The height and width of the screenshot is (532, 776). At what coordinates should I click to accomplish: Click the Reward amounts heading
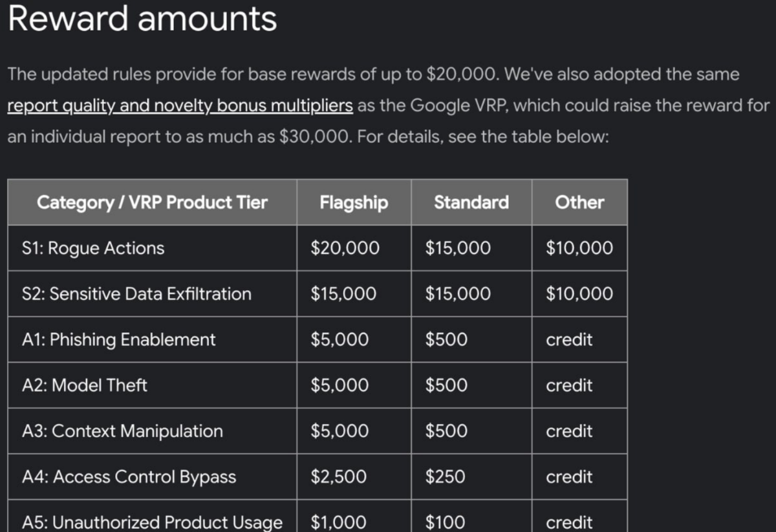pyautogui.click(x=142, y=19)
